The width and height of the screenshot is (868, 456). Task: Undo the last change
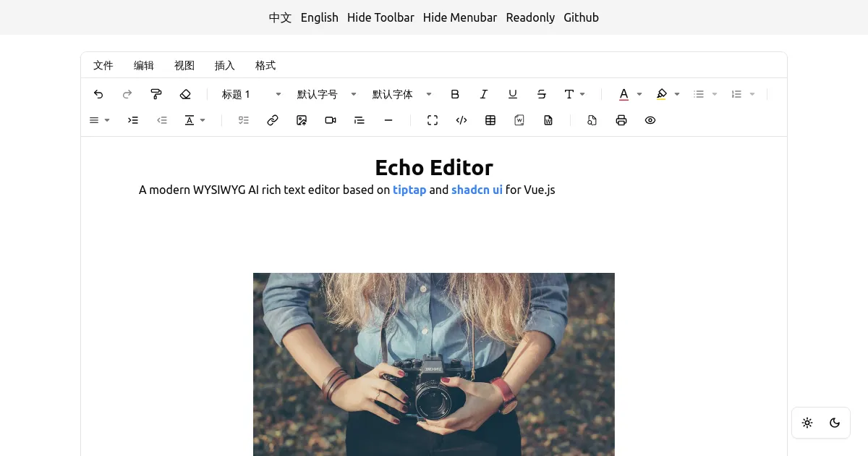(98, 94)
